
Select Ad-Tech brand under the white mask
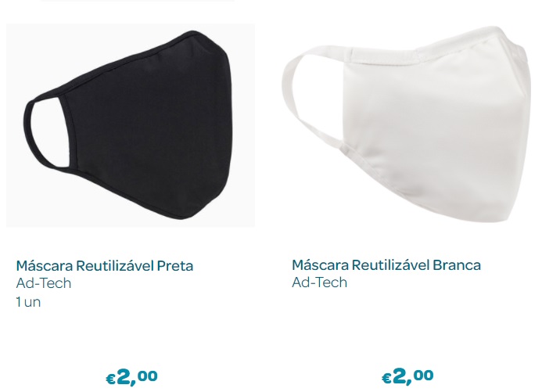click(319, 282)
